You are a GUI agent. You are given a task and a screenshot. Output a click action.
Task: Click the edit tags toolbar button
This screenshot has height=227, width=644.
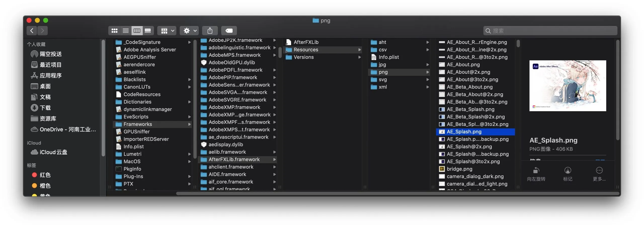[x=229, y=31]
